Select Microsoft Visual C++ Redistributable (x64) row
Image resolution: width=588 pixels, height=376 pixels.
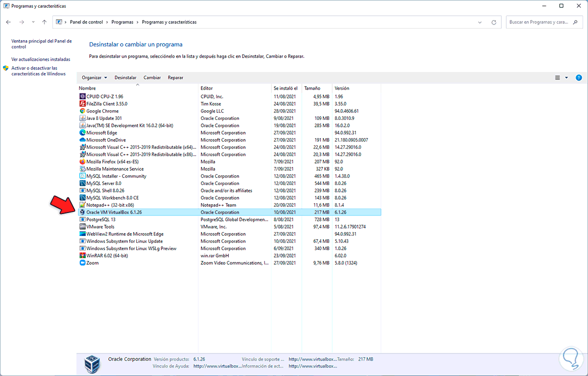229,147
